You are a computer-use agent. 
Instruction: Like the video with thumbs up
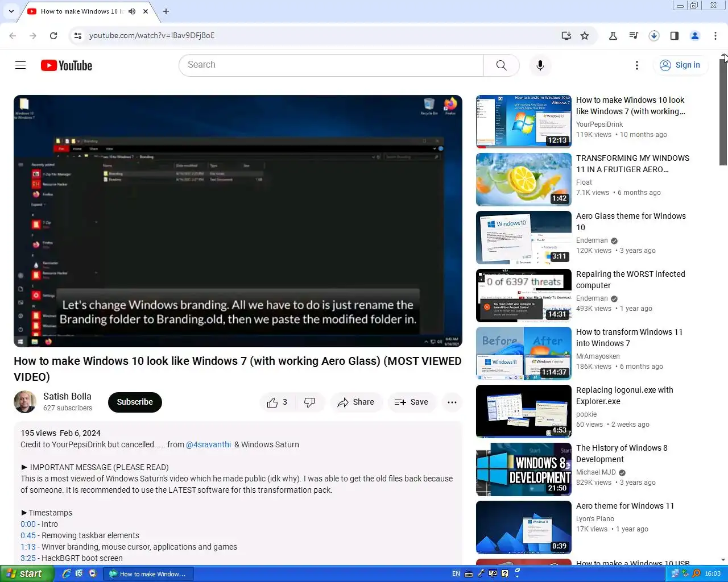tap(278, 402)
